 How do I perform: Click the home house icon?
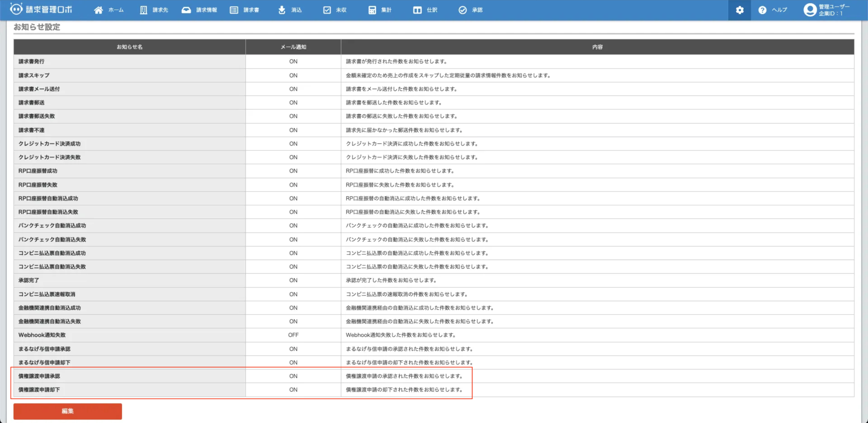tap(98, 10)
